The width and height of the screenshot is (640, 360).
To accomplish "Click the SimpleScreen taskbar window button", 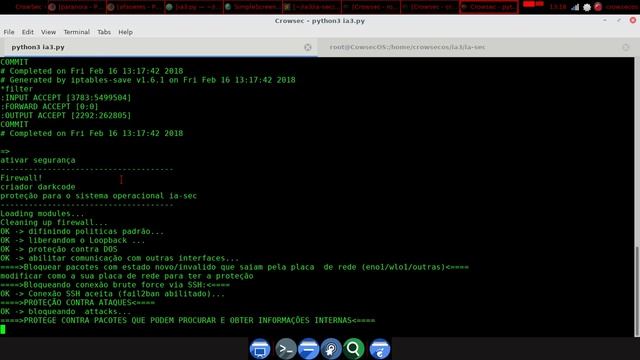I will point(253,7).
